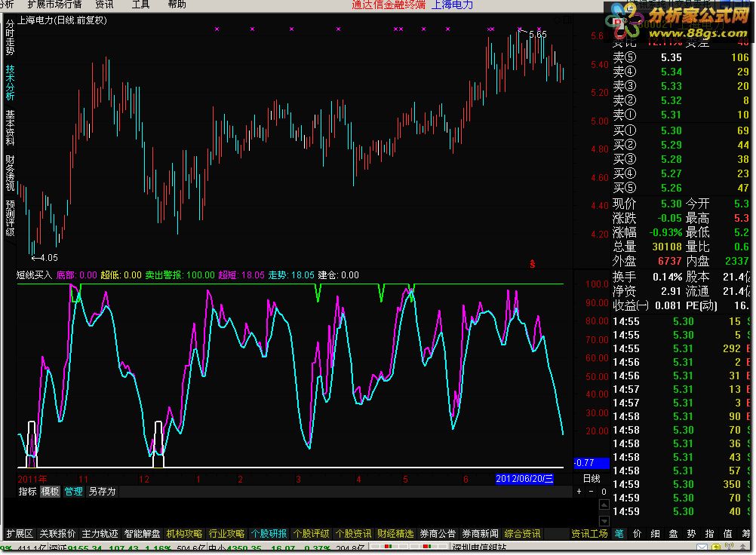Open the 券商新闻 bottom tab
756x555 pixels.
pos(480,534)
